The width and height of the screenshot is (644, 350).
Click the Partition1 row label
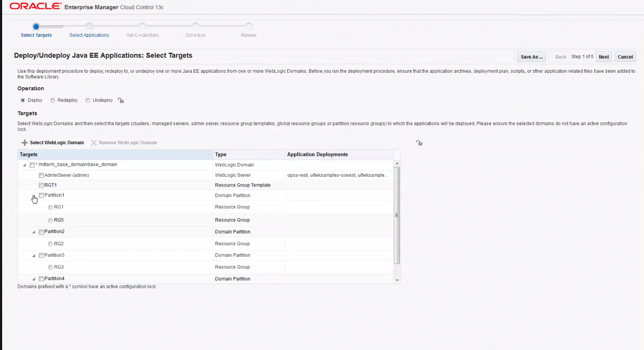(x=54, y=195)
